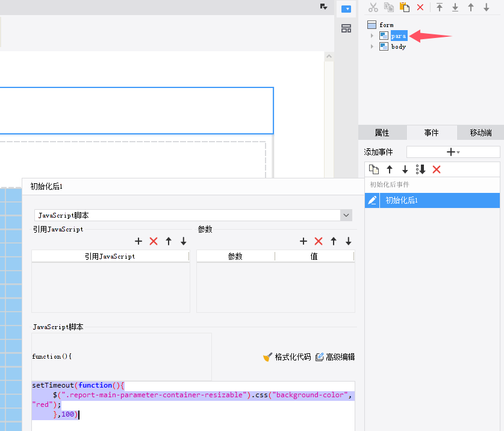504x431 pixels.
Task: Click the pencil edit icon beside 初始化后1
Action: pos(372,200)
